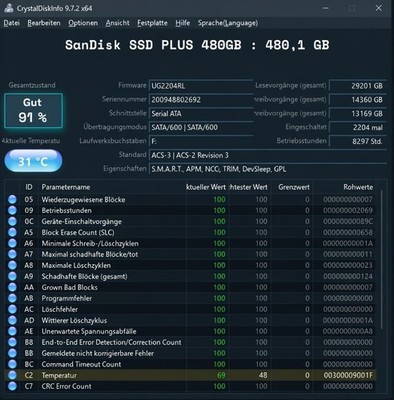Viewport: 394px width, 400px height.
Task: Open the Hilfe menu
Action: click(183, 23)
